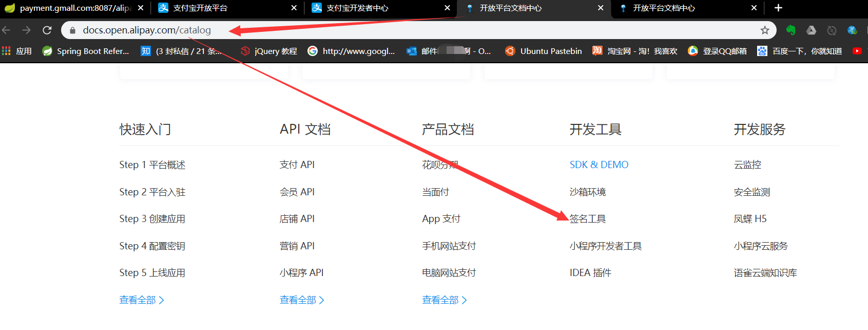Open the 凤蝶 H5 service link
This screenshot has width=868, height=330.
(x=750, y=219)
